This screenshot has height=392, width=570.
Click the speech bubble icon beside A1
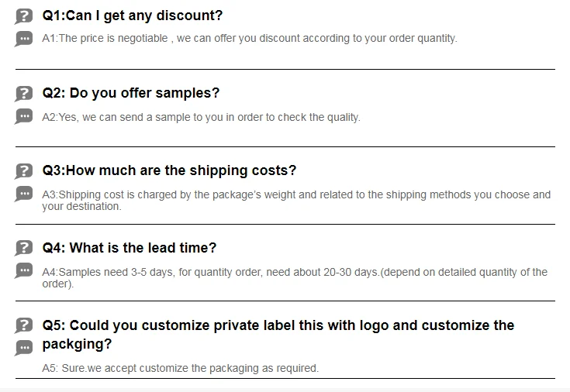point(24,39)
